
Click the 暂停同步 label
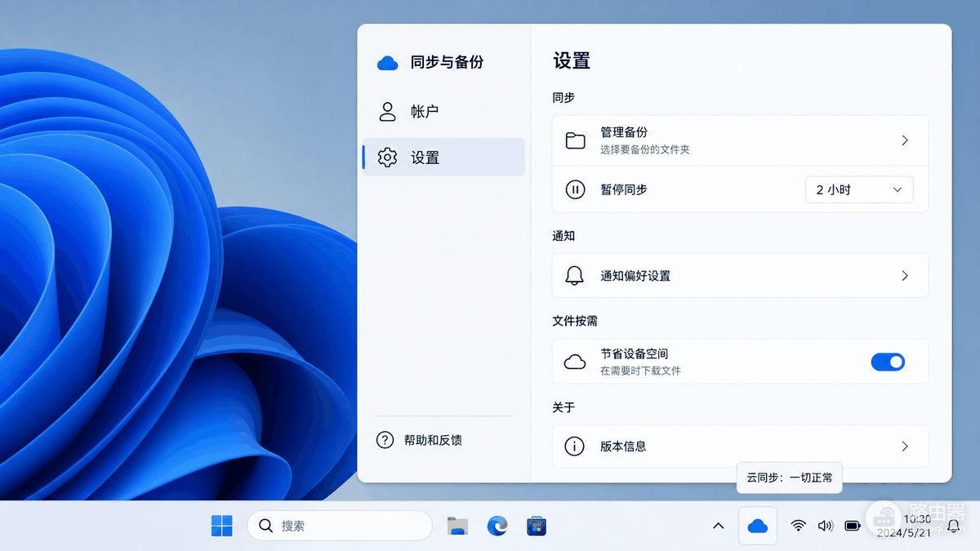point(624,189)
